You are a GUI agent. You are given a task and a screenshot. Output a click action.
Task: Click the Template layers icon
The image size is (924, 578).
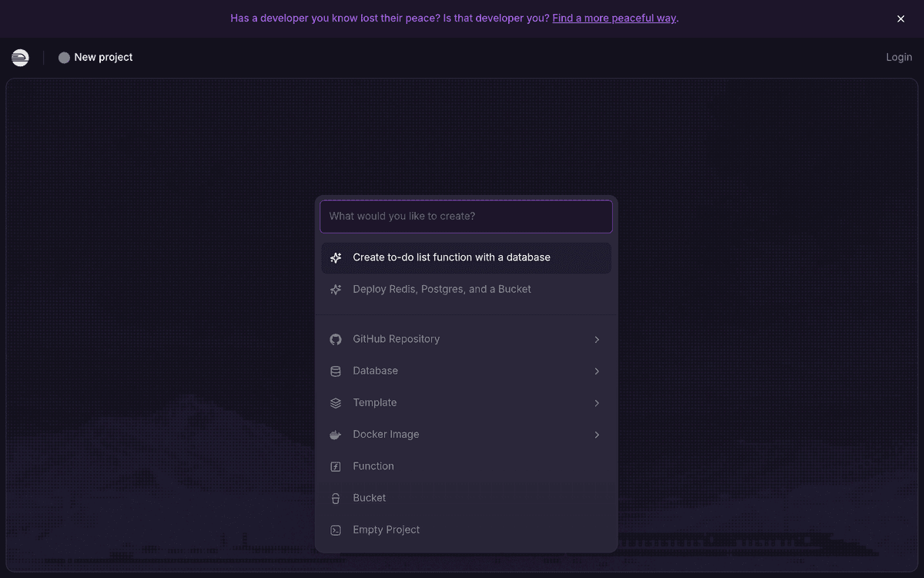pyautogui.click(x=336, y=403)
